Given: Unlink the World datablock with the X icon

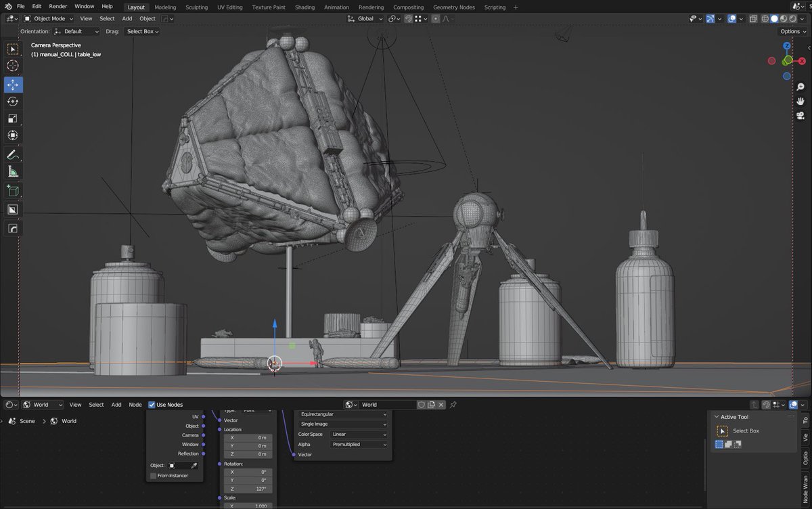Looking at the screenshot, I should tap(441, 405).
